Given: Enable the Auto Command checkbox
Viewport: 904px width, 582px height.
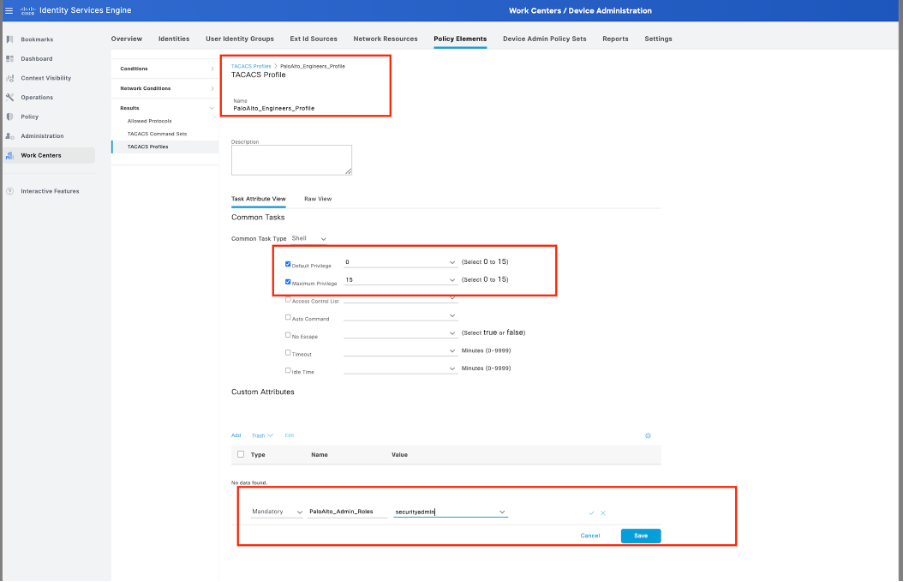Looking at the screenshot, I should click(288, 317).
